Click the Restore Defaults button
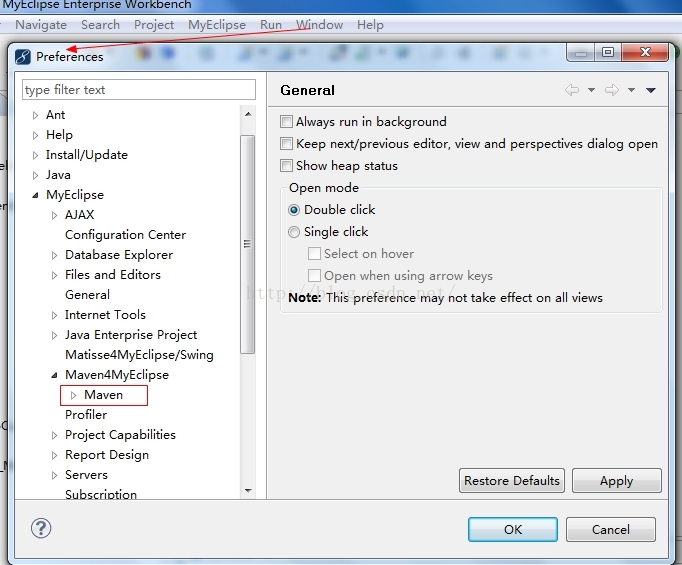The width and height of the screenshot is (682, 565). 512,481
